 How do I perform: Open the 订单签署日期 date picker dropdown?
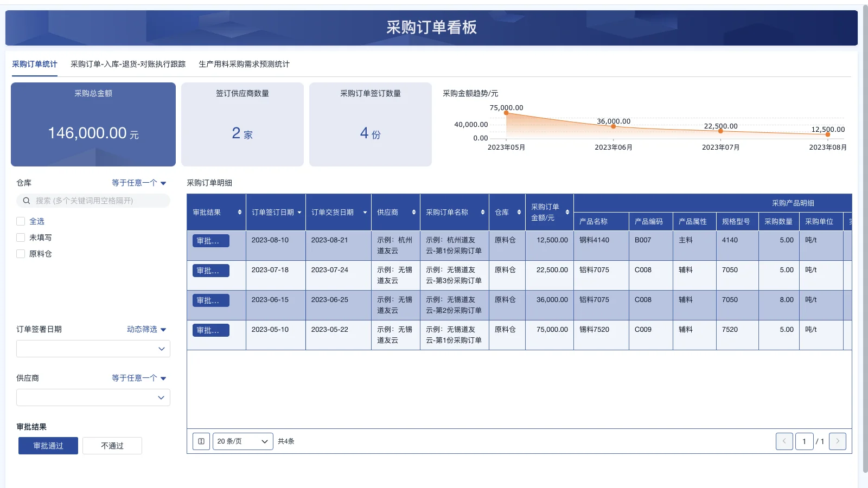coord(93,349)
